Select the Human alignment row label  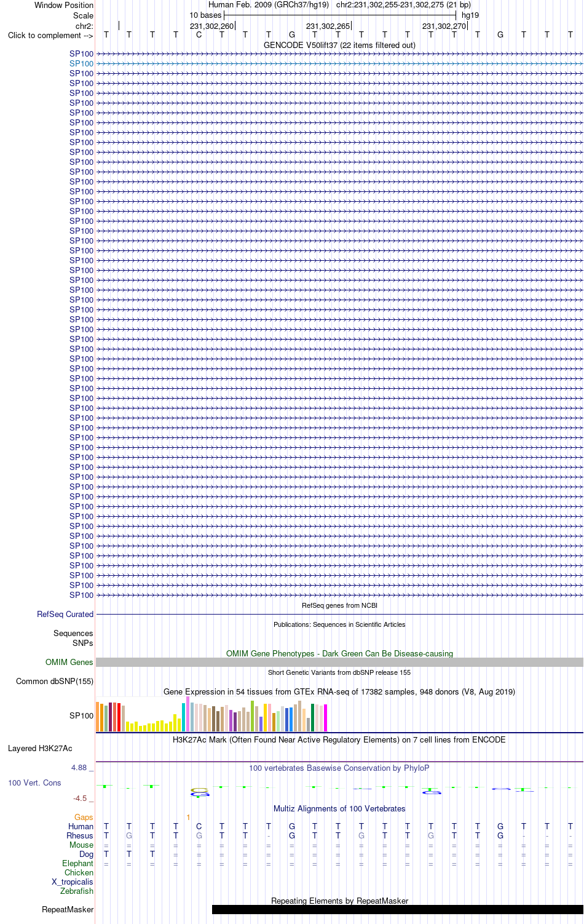click(81, 826)
